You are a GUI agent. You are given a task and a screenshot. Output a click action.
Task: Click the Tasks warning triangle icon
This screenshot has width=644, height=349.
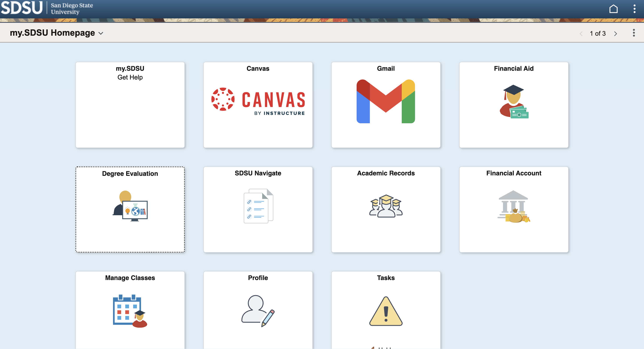pyautogui.click(x=386, y=311)
